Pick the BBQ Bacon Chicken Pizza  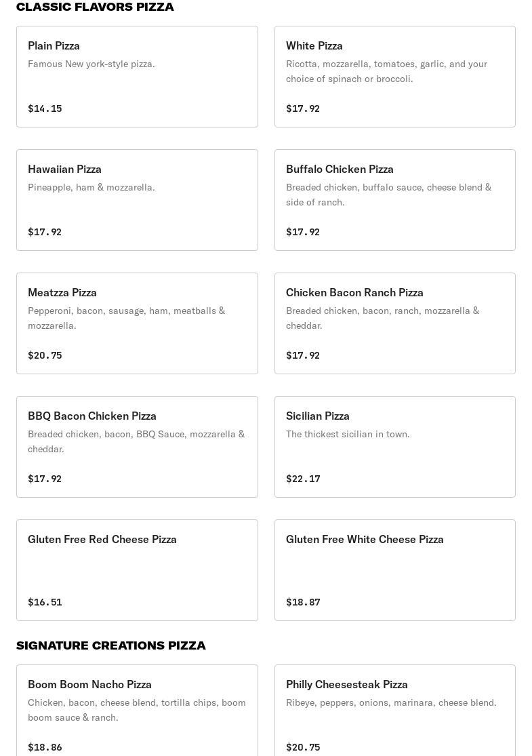[137, 447]
